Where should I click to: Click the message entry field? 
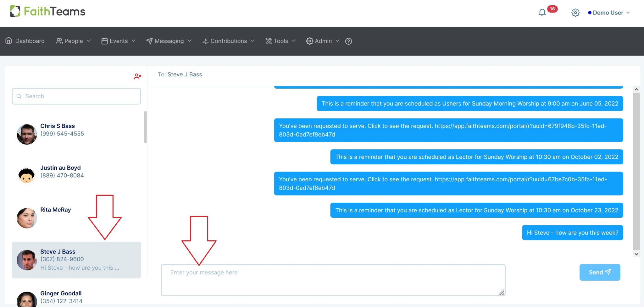[x=333, y=280]
